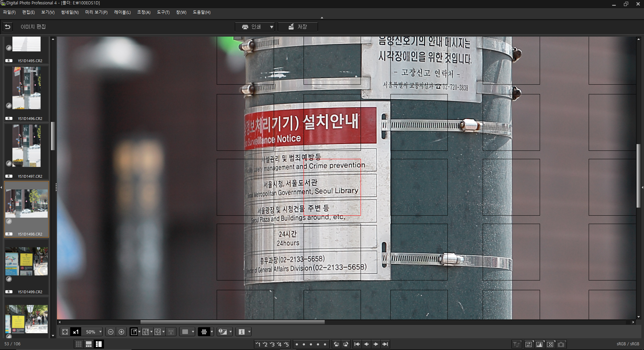
Task: Apply check mark 5 to image
Action: click(x=286, y=344)
